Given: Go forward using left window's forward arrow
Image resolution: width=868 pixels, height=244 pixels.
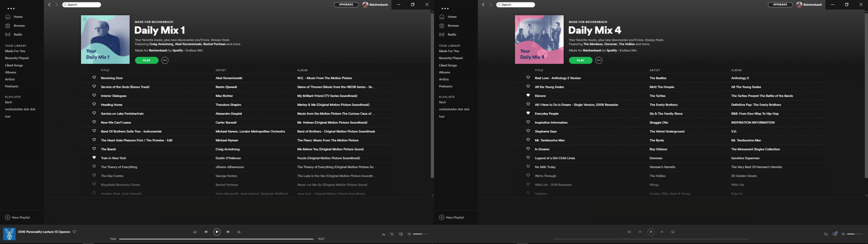Looking at the screenshot, I should (x=57, y=5).
